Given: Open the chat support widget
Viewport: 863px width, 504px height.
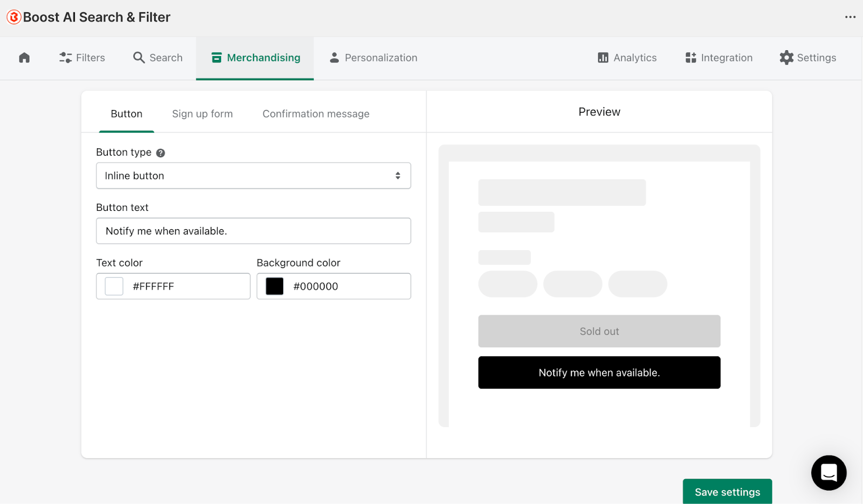Looking at the screenshot, I should [829, 473].
